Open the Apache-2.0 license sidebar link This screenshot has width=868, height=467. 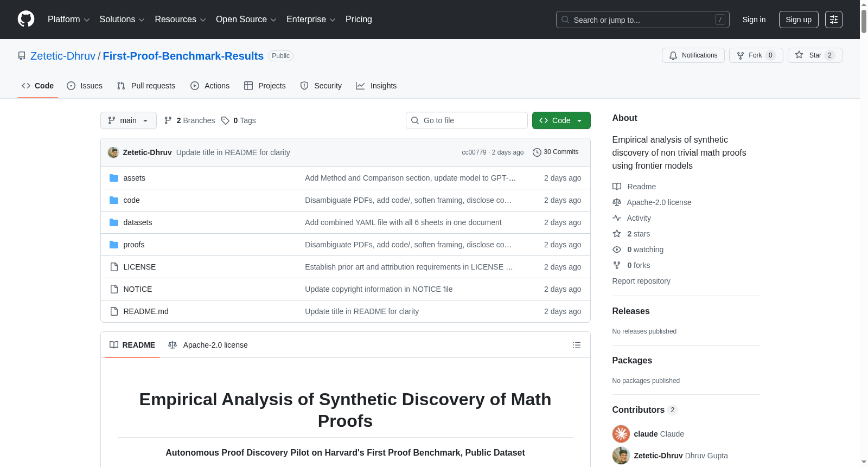652,202
